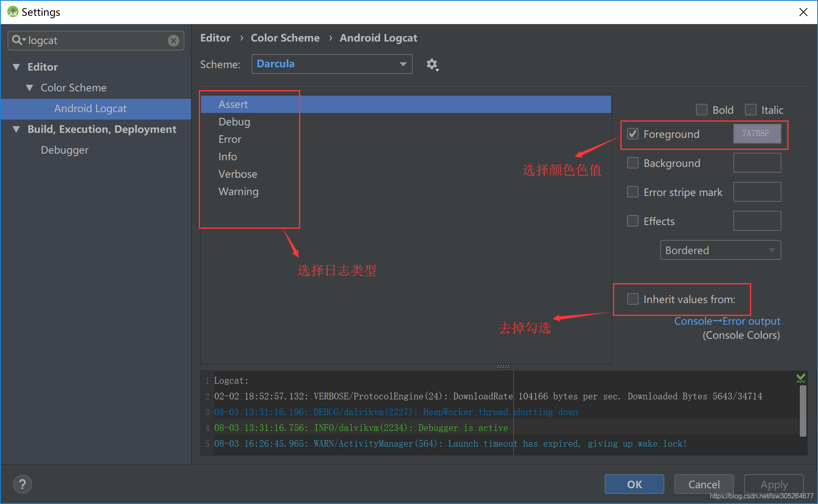Enable the Background checkbox

(x=633, y=163)
